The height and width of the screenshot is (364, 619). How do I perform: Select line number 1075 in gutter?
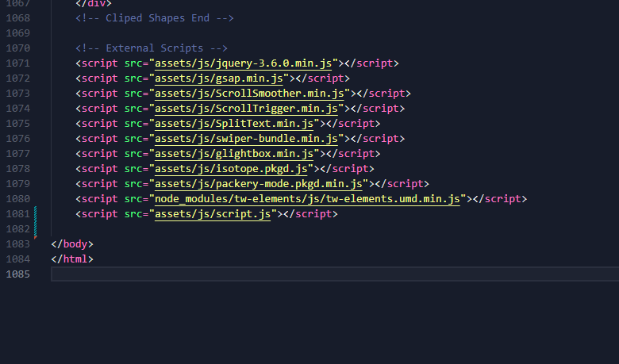pyautogui.click(x=17, y=124)
